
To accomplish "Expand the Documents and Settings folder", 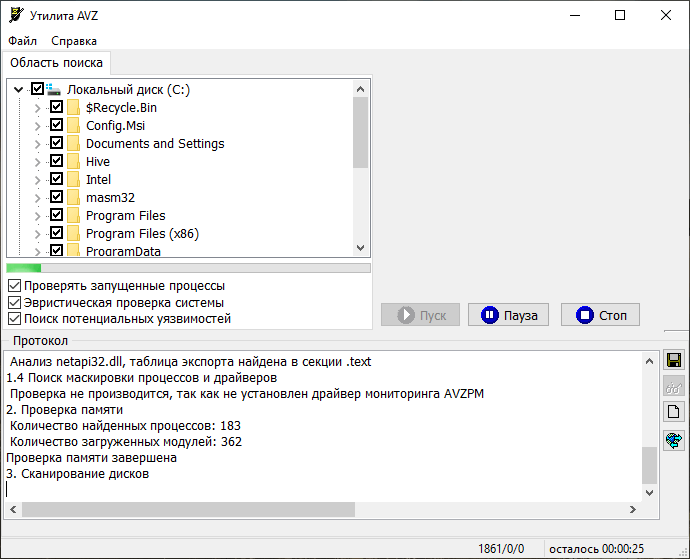I will (x=38, y=144).
